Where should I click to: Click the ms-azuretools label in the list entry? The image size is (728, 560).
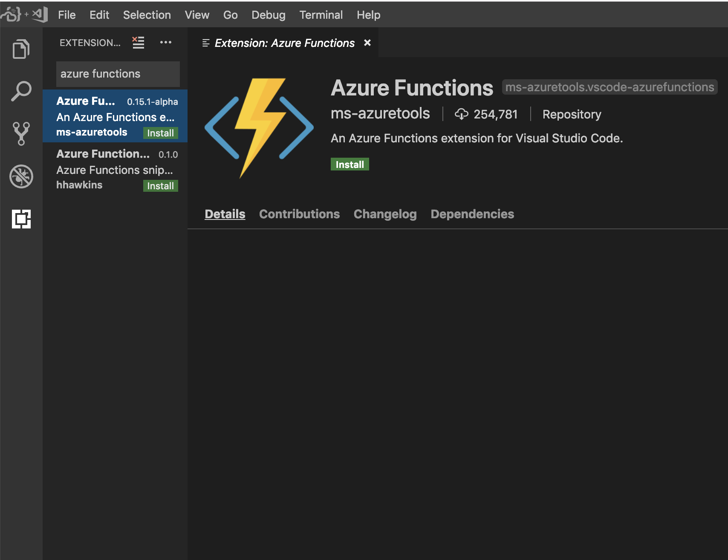[92, 132]
